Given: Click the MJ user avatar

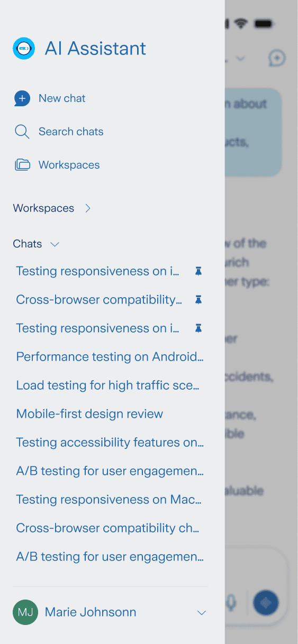Looking at the screenshot, I should 25,612.
